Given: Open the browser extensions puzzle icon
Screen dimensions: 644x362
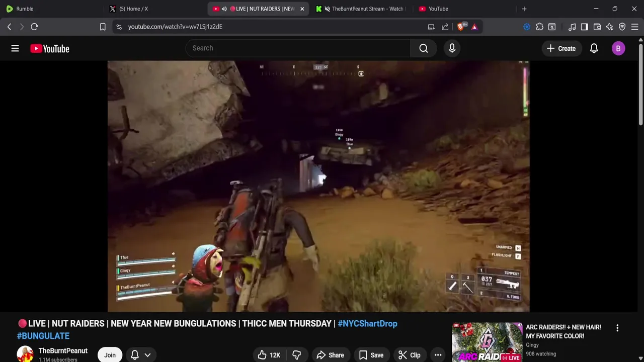Looking at the screenshot, I should 539,27.
